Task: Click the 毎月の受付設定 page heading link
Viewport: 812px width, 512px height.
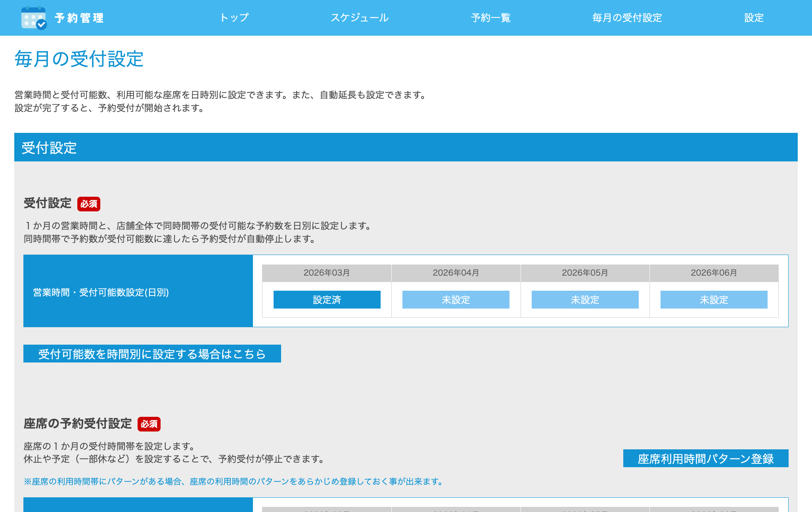Action: pos(79,59)
